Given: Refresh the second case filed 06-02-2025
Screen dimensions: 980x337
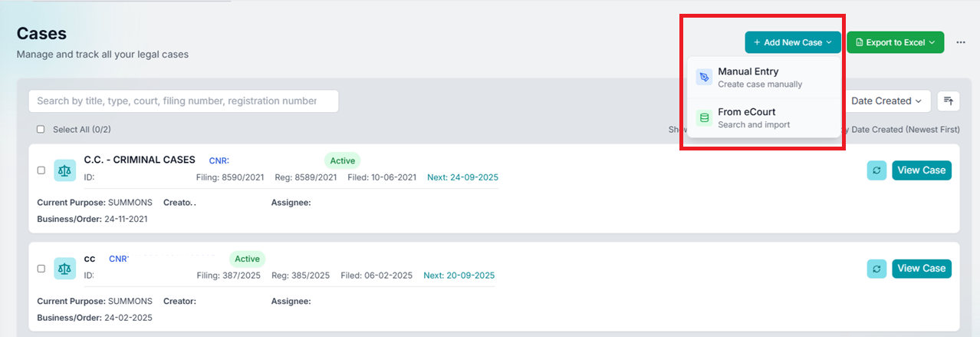Looking at the screenshot, I should point(876,269).
